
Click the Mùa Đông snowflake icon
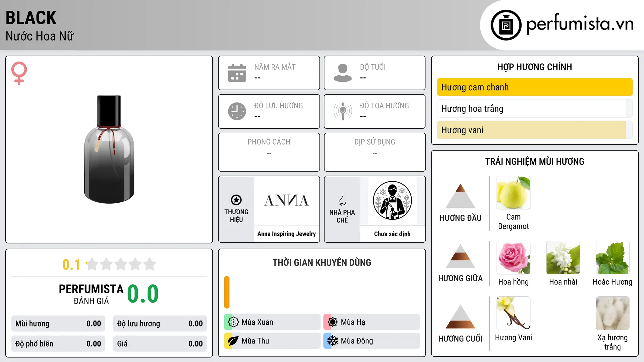coord(332,341)
